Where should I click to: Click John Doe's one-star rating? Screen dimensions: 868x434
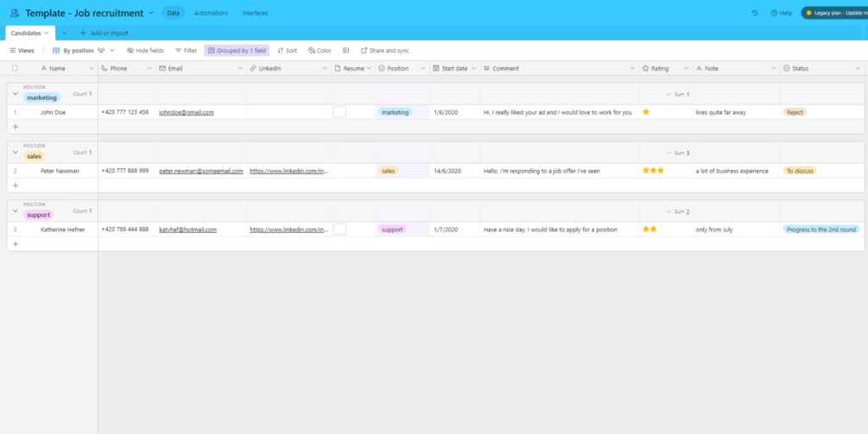coord(646,111)
